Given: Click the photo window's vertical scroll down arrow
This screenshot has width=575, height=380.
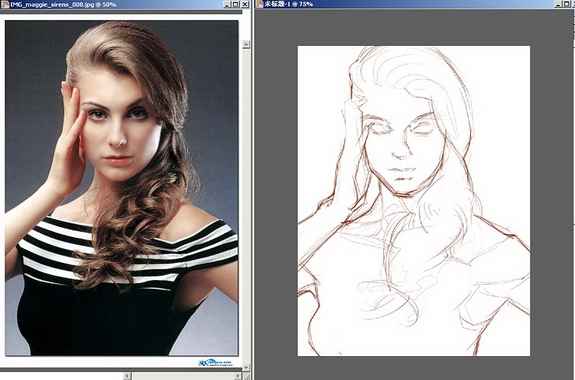Looking at the screenshot, I should click(246, 367).
